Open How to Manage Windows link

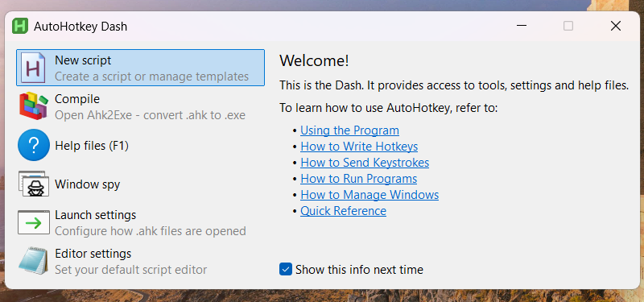click(369, 194)
